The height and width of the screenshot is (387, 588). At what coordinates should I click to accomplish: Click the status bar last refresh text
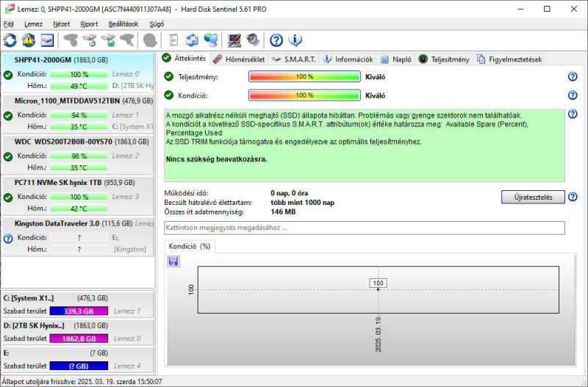pos(82,382)
